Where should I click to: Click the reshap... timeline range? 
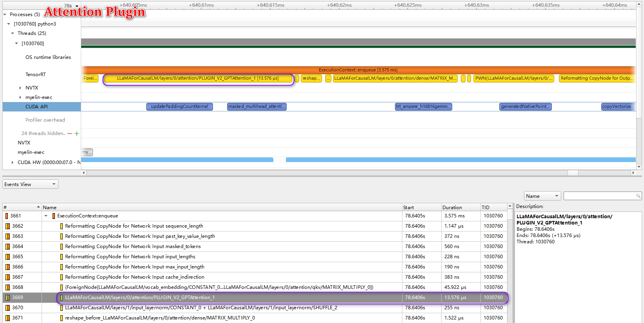tap(311, 78)
